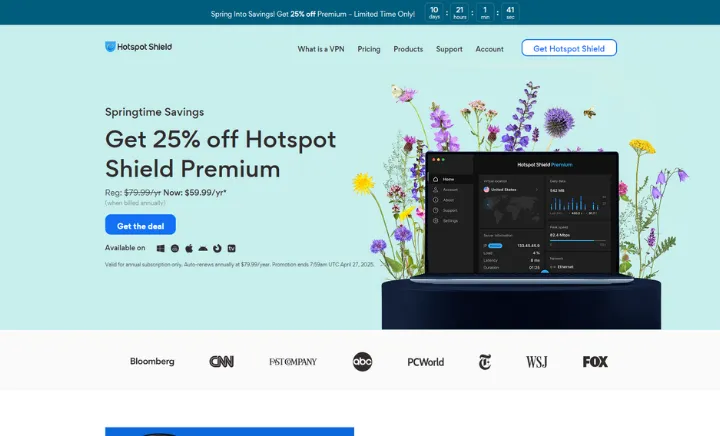
Task: Click the Get the deal button
Action: 140,224
